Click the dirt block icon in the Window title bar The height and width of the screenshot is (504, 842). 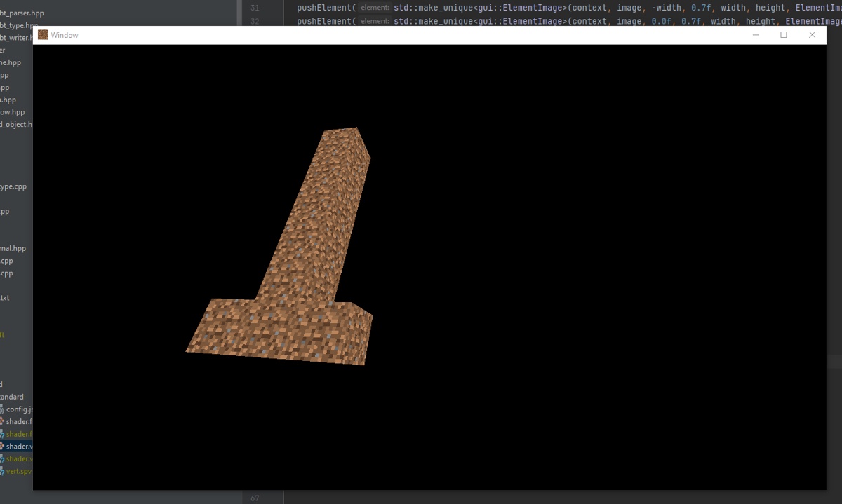pyautogui.click(x=43, y=35)
